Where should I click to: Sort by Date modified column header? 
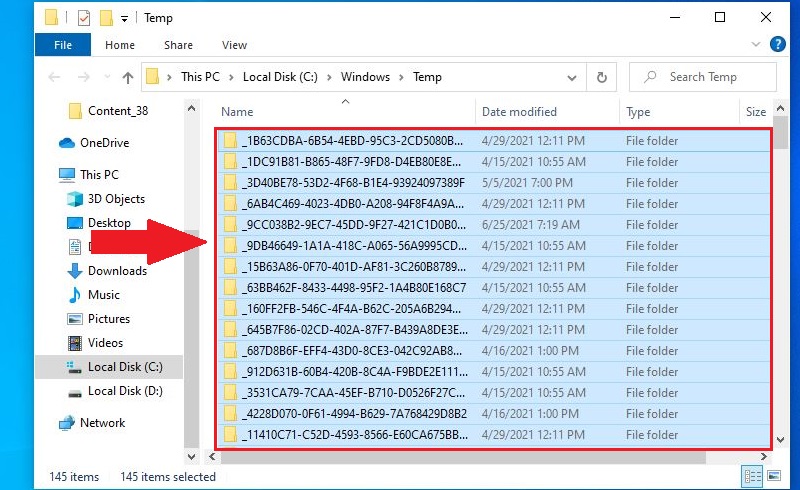click(519, 112)
